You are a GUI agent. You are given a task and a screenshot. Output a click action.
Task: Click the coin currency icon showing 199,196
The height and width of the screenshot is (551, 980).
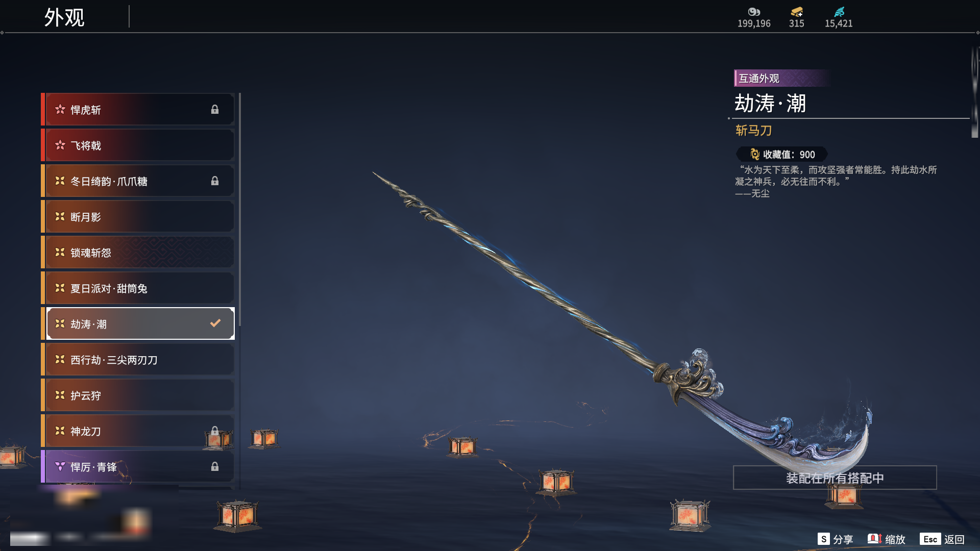(x=754, y=12)
